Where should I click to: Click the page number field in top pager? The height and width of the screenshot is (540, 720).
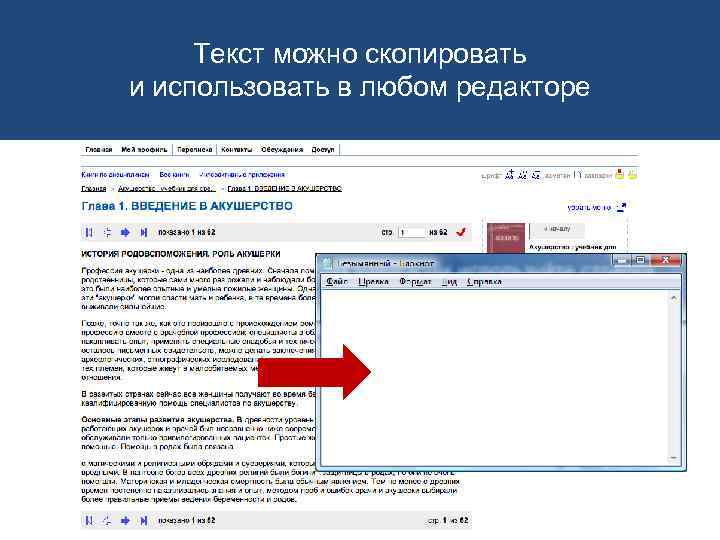click(x=411, y=232)
